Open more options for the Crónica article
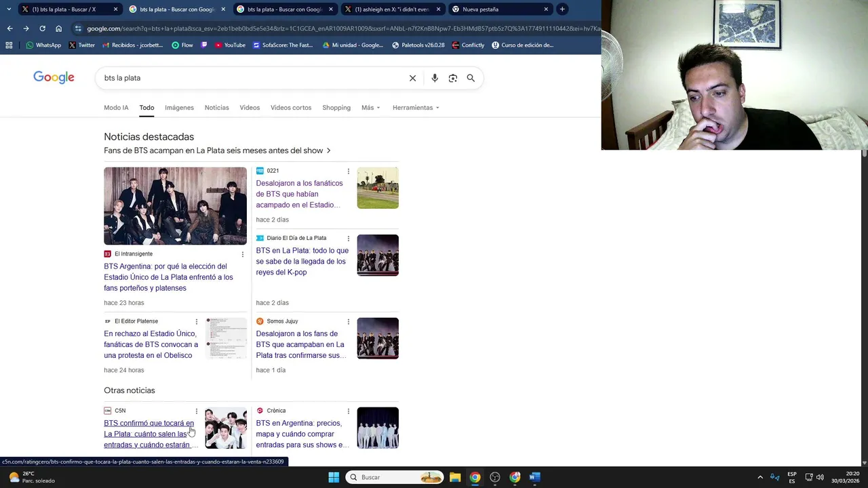This screenshot has height=488, width=868. tap(349, 411)
